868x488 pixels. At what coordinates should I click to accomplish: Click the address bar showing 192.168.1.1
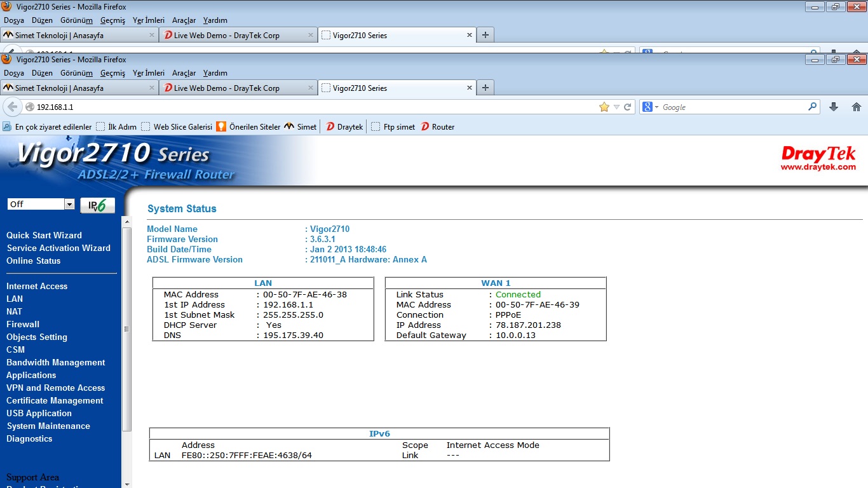coord(311,107)
